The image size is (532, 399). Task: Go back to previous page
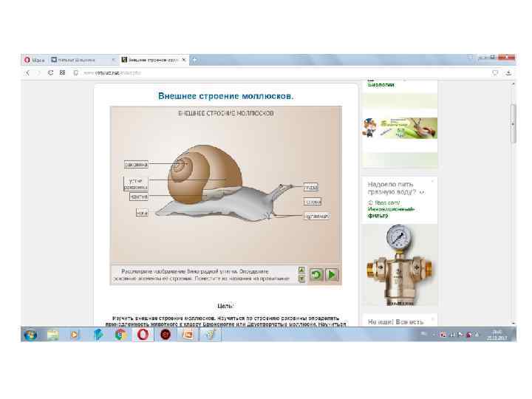pyautogui.click(x=28, y=72)
